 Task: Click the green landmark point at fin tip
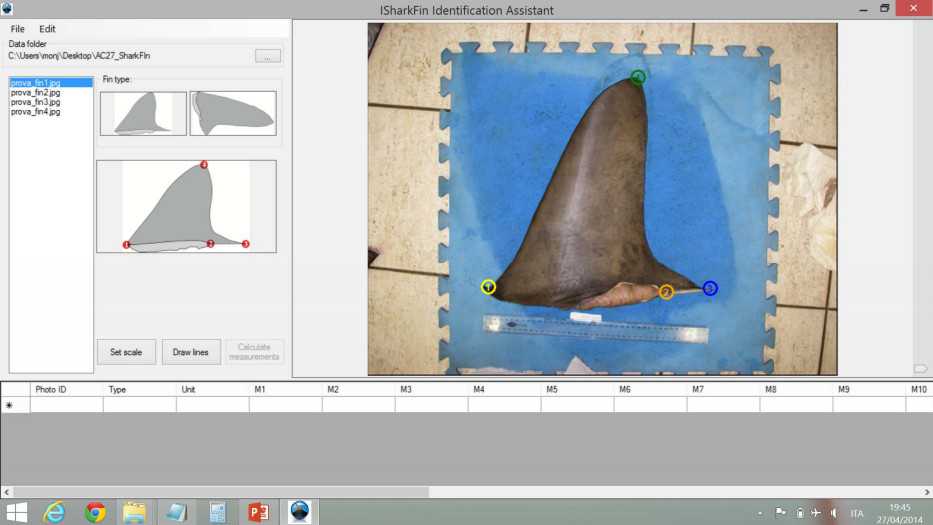[638, 77]
